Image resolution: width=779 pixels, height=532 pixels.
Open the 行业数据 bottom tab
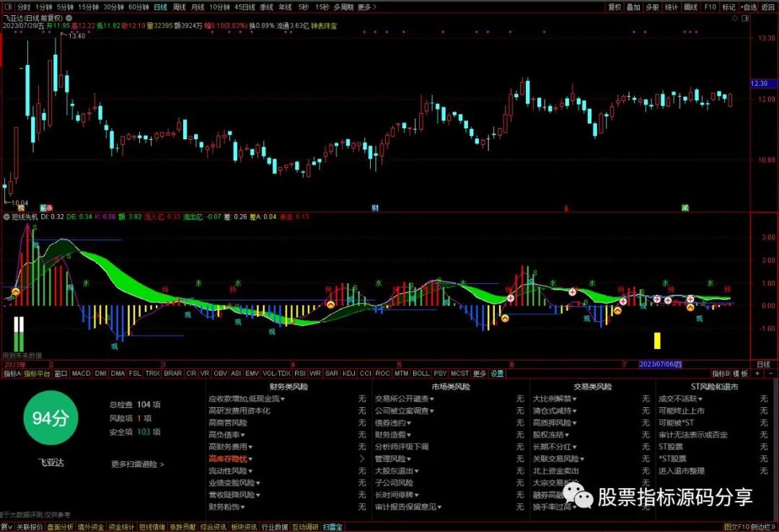click(x=275, y=527)
